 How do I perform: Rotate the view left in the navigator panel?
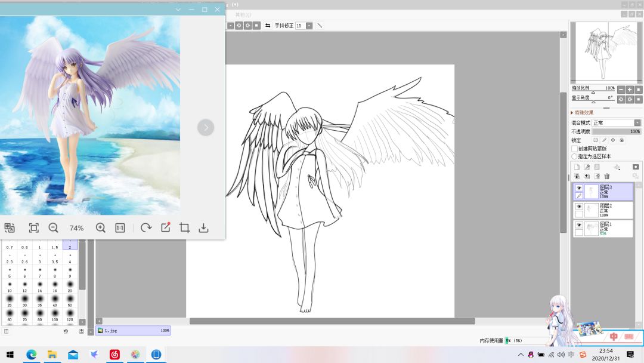(x=621, y=100)
